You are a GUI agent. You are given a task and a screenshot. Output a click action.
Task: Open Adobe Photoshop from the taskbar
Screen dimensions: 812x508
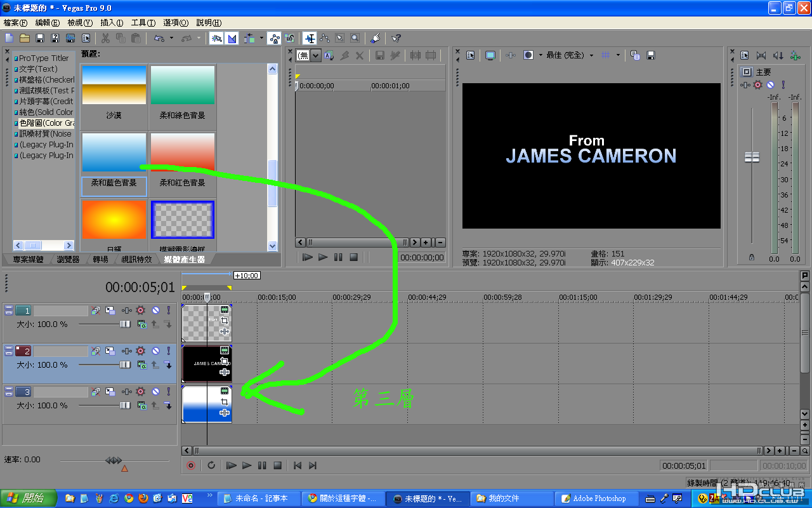594,498
